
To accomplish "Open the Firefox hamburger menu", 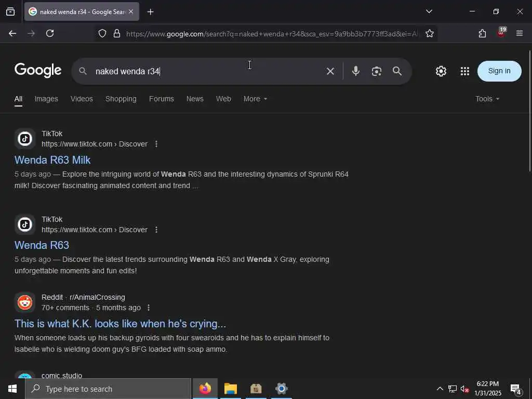I will [519, 33].
